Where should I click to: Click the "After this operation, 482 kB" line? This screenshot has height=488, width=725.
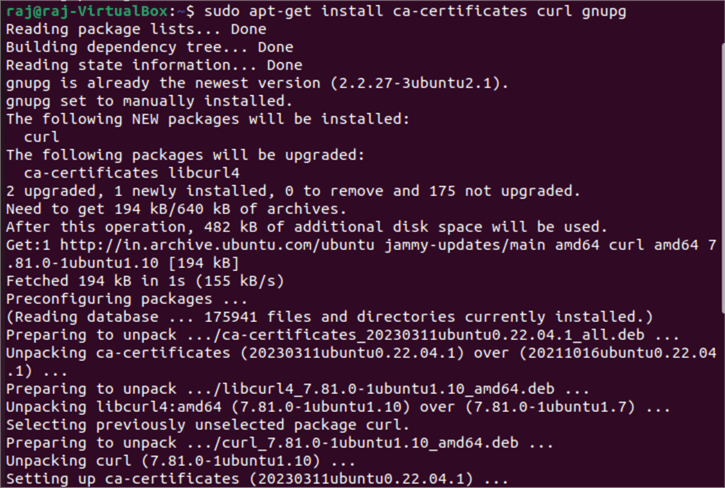click(x=305, y=228)
